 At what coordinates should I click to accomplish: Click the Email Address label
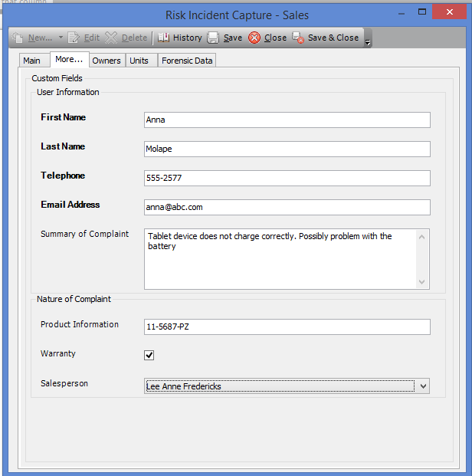pos(70,205)
